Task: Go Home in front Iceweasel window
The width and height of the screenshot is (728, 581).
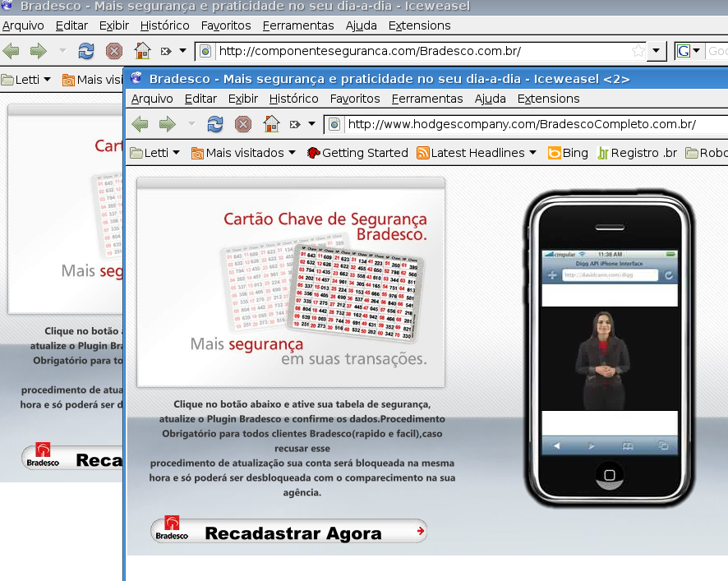Action: [271, 124]
